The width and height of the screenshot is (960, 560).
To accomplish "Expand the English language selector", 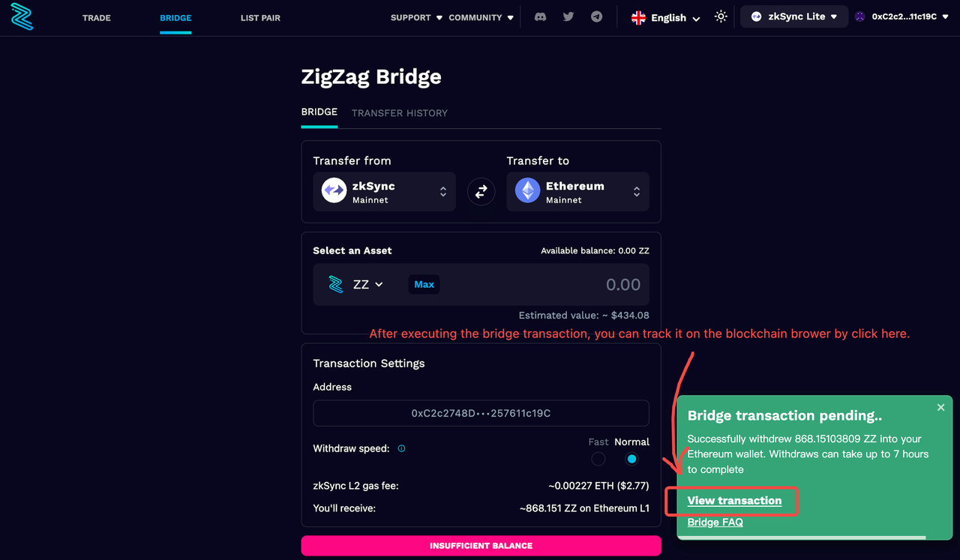I will [x=666, y=17].
